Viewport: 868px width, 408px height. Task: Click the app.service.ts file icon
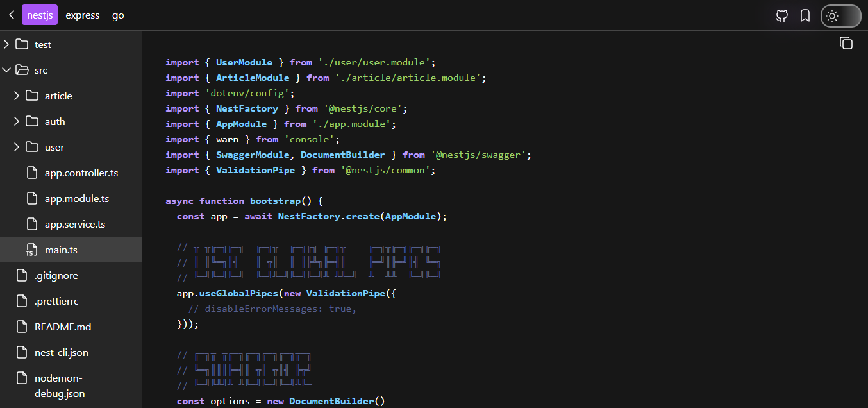pos(32,224)
